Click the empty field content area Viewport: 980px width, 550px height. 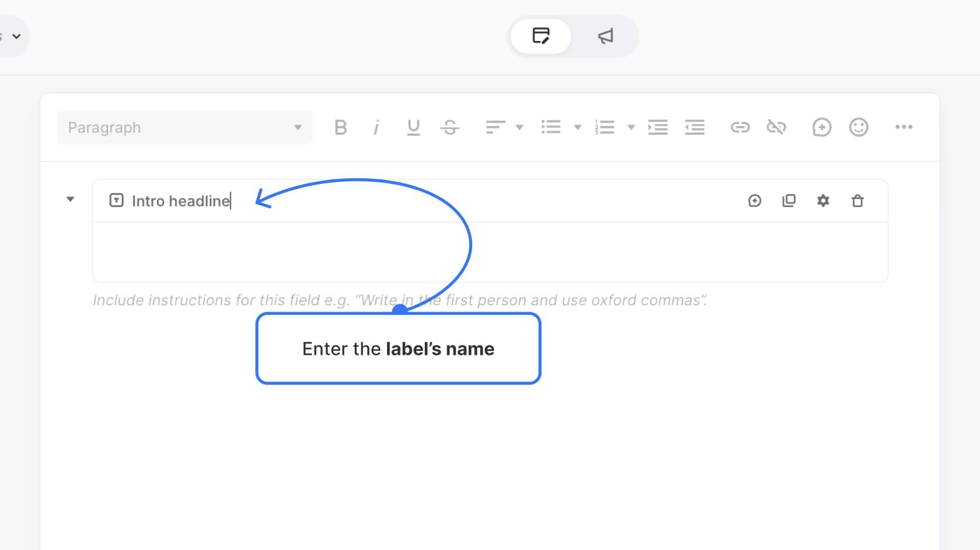(x=490, y=252)
